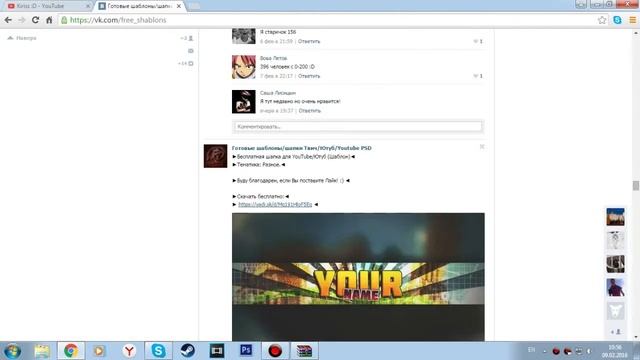Click the Наверх scroll-to-top link

click(22, 38)
